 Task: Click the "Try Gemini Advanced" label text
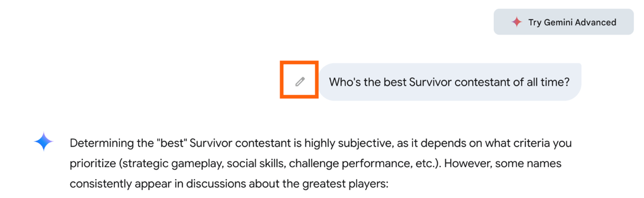pos(572,22)
